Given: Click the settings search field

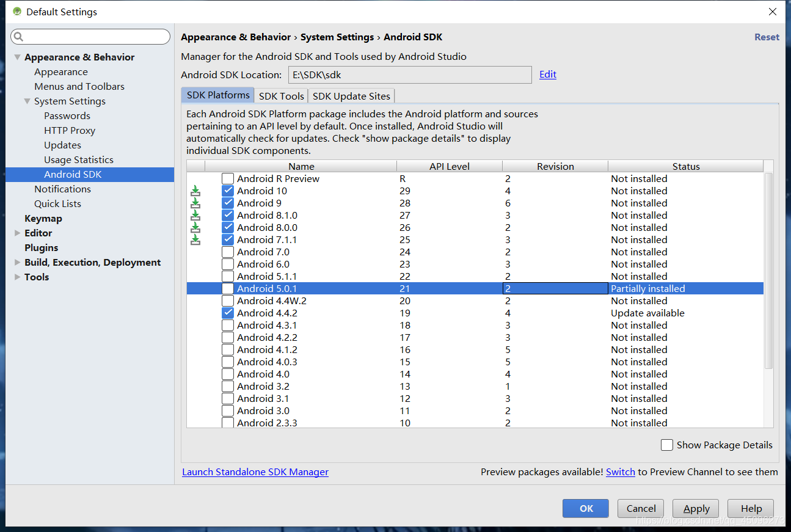Looking at the screenshot, I should pos(90,37).
